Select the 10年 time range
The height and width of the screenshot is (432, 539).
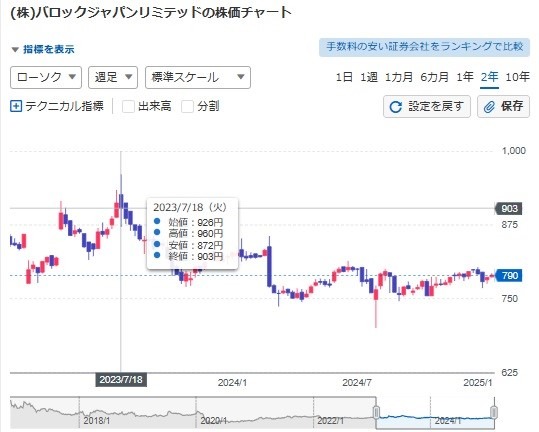point(517,77)
